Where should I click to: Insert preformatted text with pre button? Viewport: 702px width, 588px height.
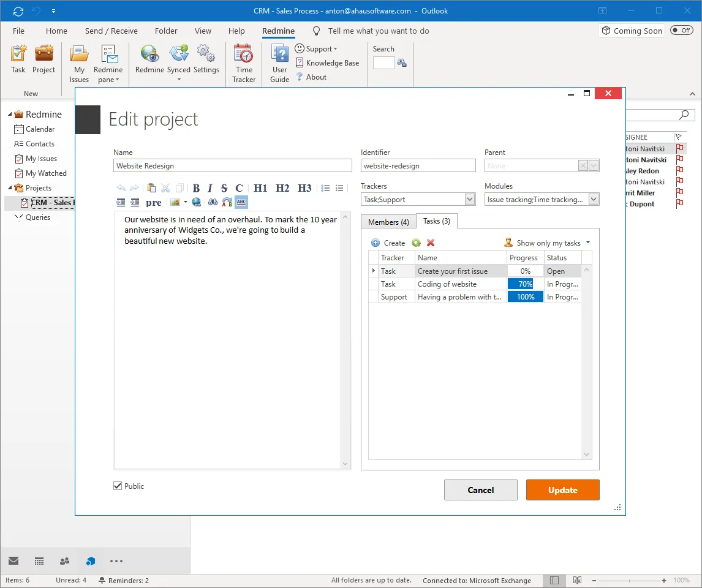[x=154, y=202]
